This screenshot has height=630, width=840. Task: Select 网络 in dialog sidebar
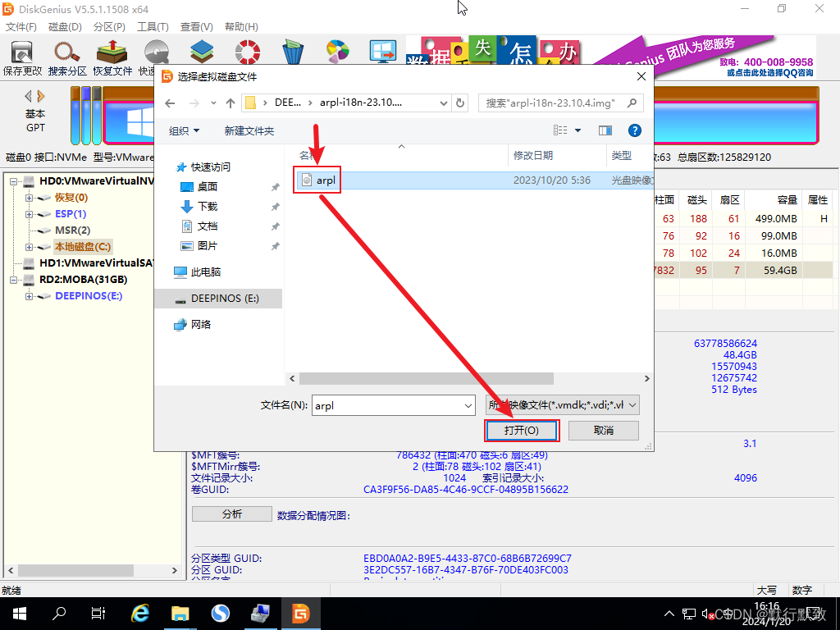(201, 325)
